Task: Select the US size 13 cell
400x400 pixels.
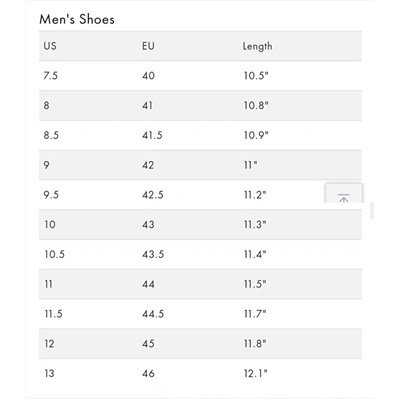Action: (x=49, y=373)
